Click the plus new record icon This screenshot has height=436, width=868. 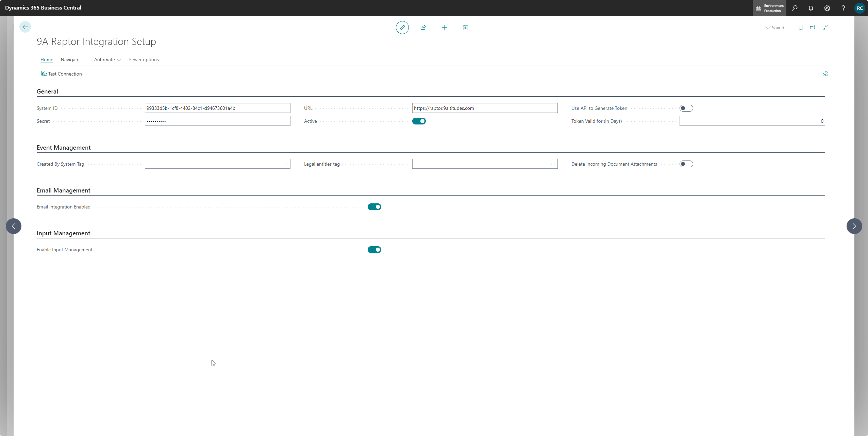point(444,28)
